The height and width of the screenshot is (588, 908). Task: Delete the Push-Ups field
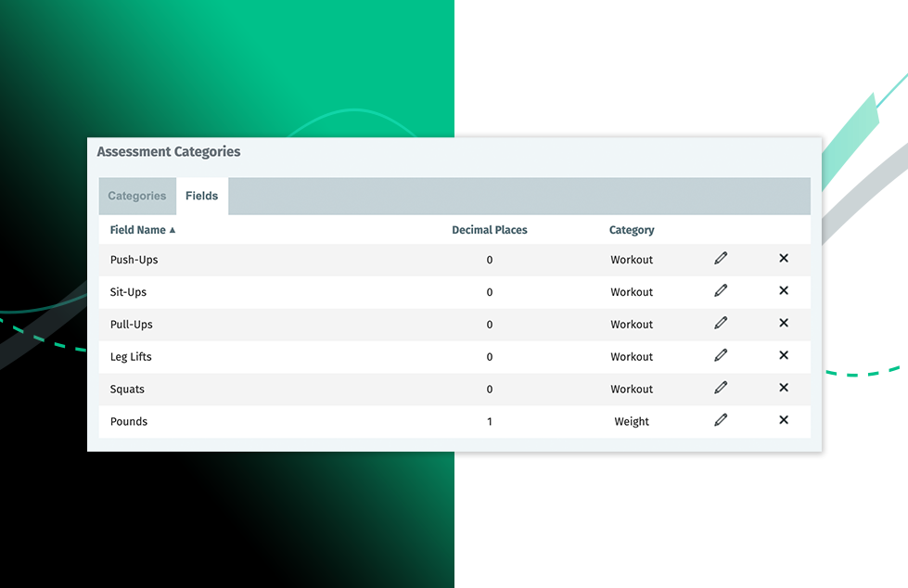(x=784, y=259)
